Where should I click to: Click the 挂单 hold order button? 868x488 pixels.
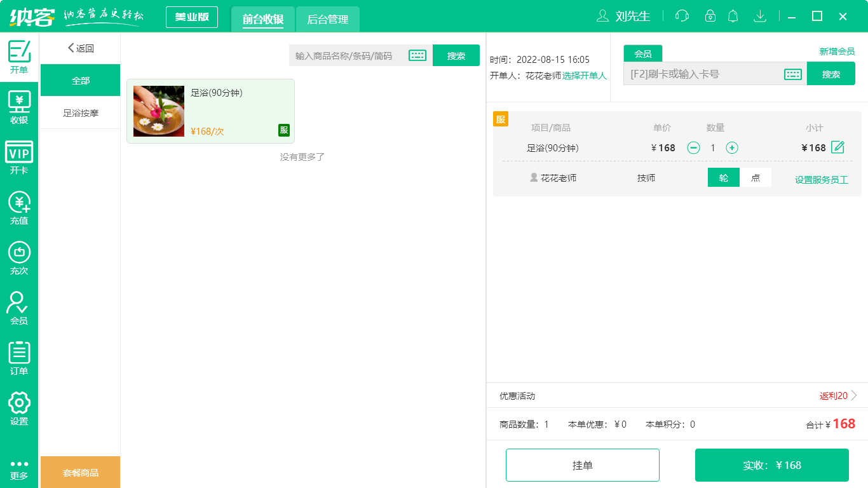[x=583, y=464]
